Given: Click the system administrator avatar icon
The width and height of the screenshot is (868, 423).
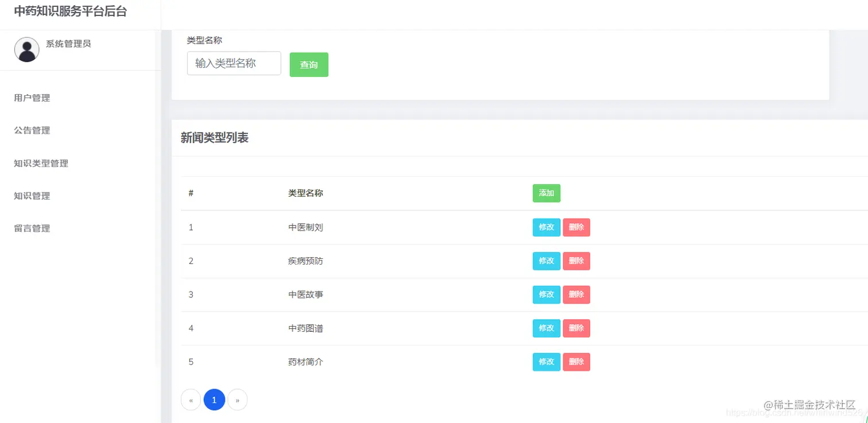Looking at the screenshot, I should tap(26, 49).
